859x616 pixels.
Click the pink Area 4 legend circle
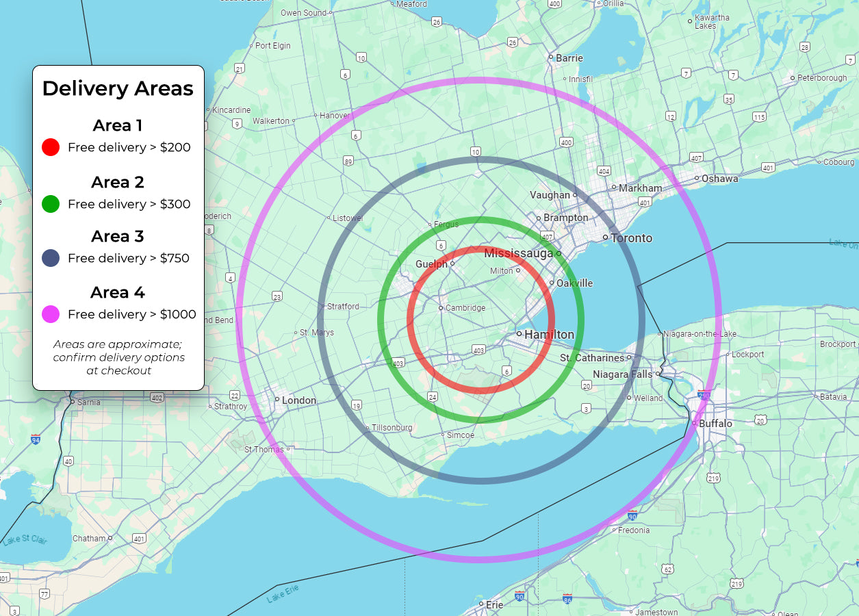(x=51, y=314)
